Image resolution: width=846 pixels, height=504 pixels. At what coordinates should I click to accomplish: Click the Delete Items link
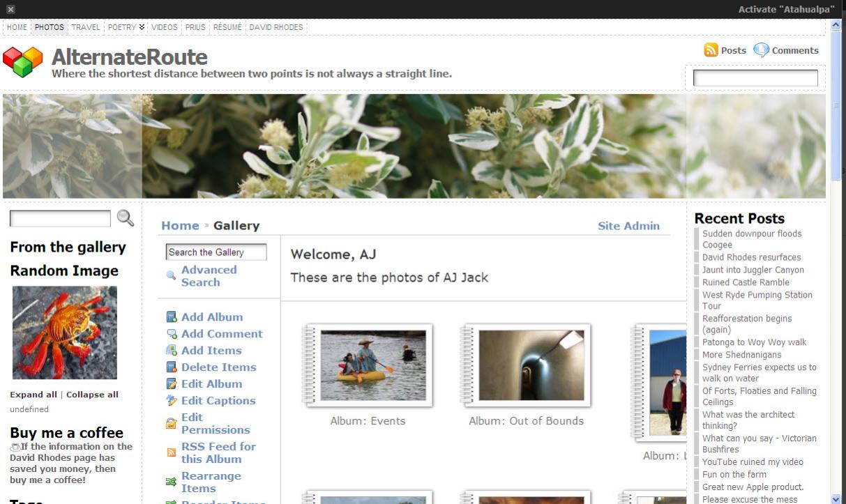(219, 367)
